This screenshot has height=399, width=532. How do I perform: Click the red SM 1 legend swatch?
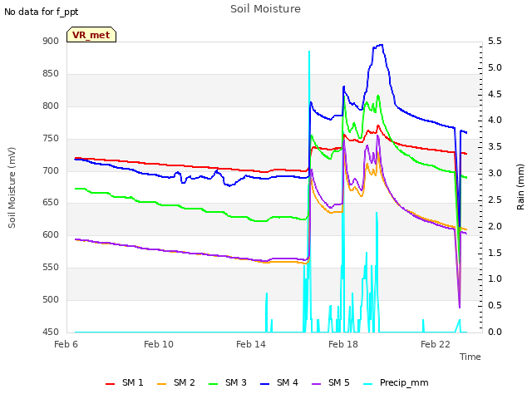pyautogui.click(x=110, y=384)
